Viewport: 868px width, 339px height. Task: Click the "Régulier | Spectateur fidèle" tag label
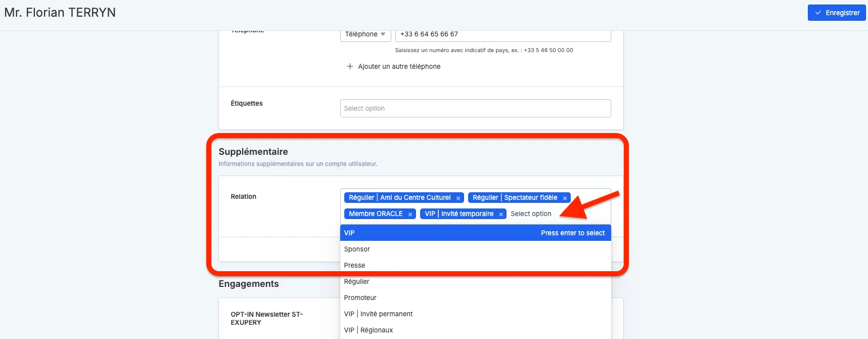tap(515, 198)
